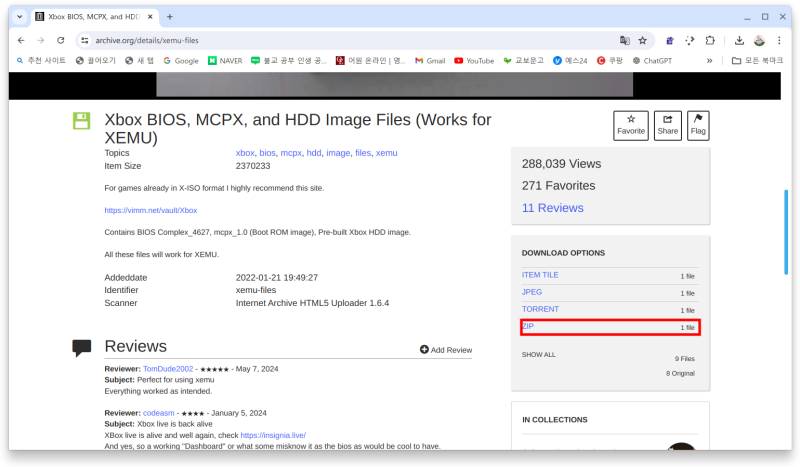Download the ZIP option
This screenshot has width=800, height=467.
click(x=528, y=326)
